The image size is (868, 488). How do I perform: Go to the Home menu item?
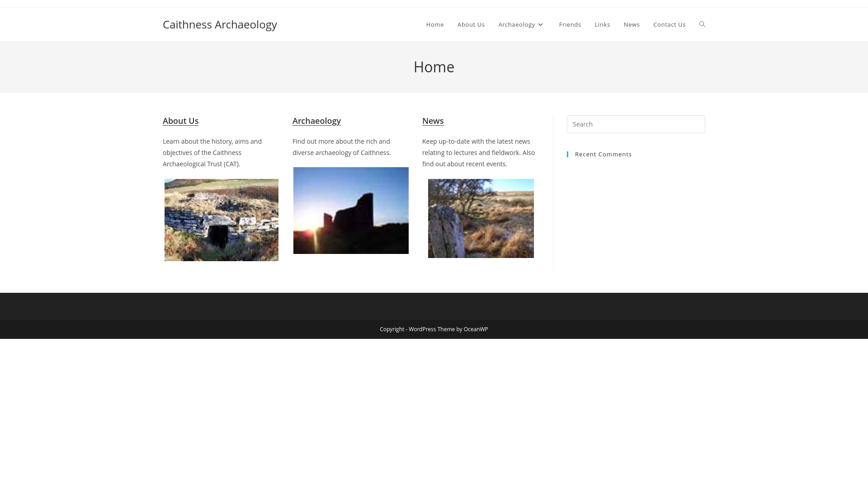[x=435, y=24]
